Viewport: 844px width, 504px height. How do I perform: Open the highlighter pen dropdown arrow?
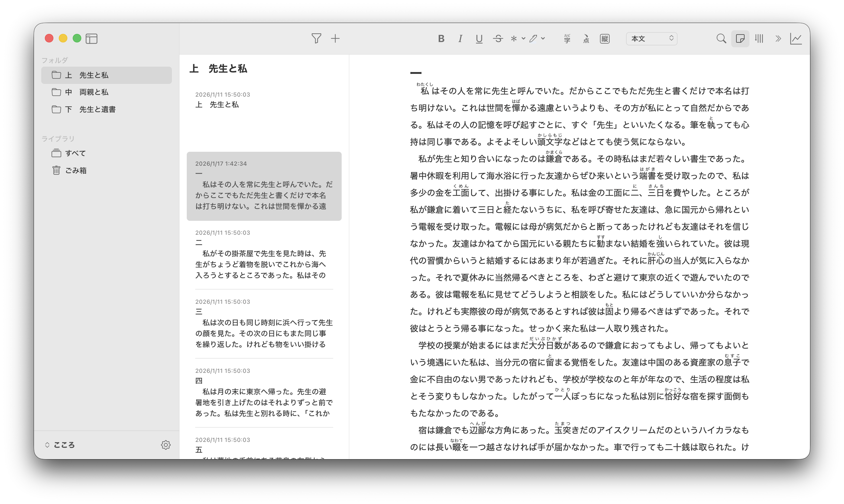pyautogui.click(x=543, y=39)
